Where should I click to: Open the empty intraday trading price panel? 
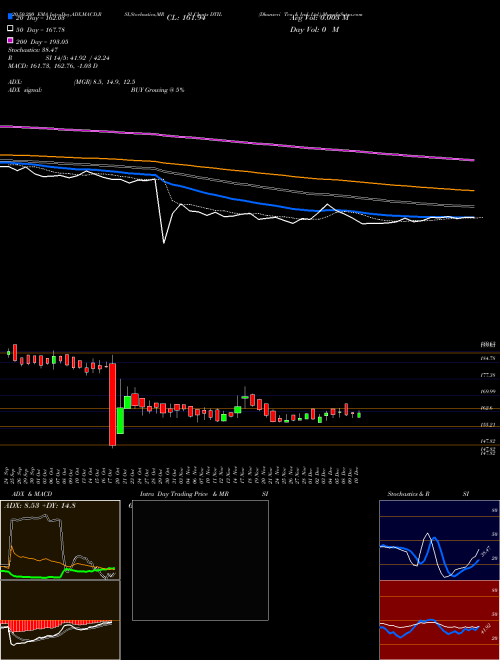(x=200, y=560)
